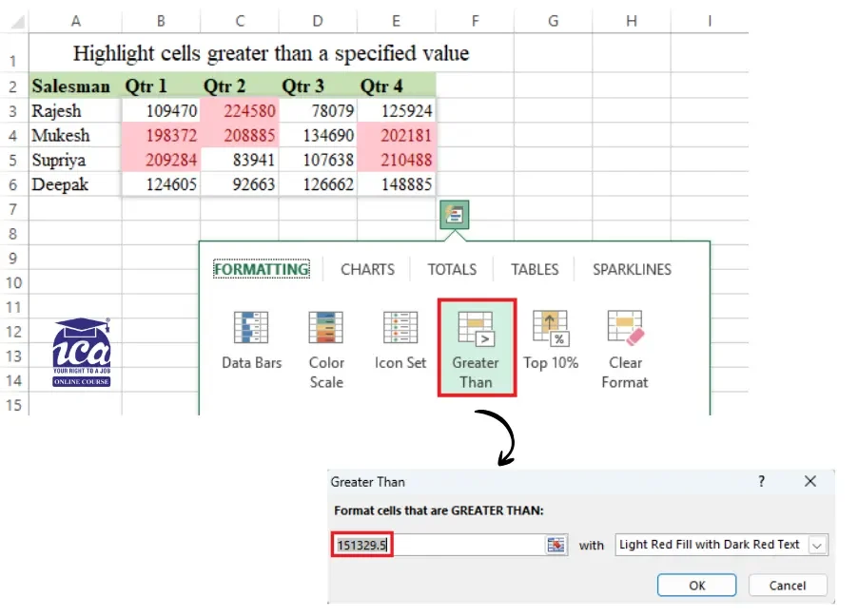Open the Quick Analysis button near cell E6
This screenshot has height=616, width=858.
coord(454,214)
